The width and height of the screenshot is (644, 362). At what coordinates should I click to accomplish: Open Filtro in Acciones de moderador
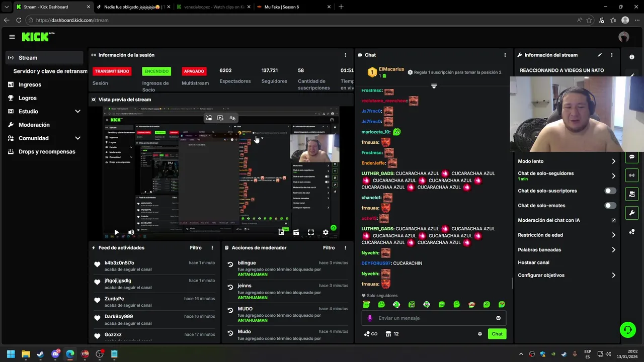tap(329, 248)
